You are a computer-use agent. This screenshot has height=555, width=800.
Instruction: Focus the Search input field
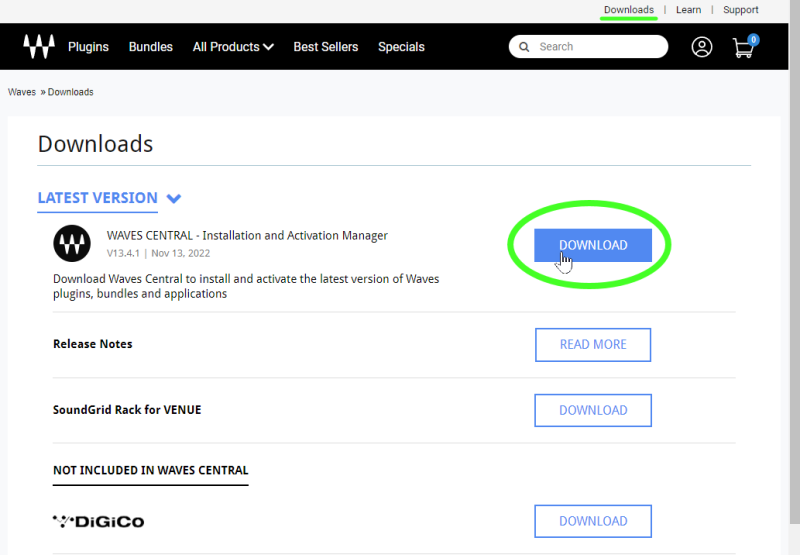(588, 47)
